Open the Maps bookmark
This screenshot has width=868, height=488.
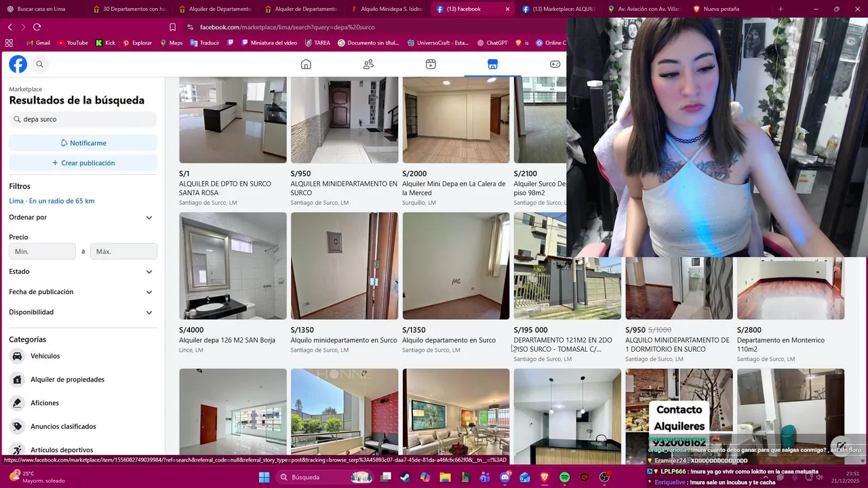coord(172,43)
